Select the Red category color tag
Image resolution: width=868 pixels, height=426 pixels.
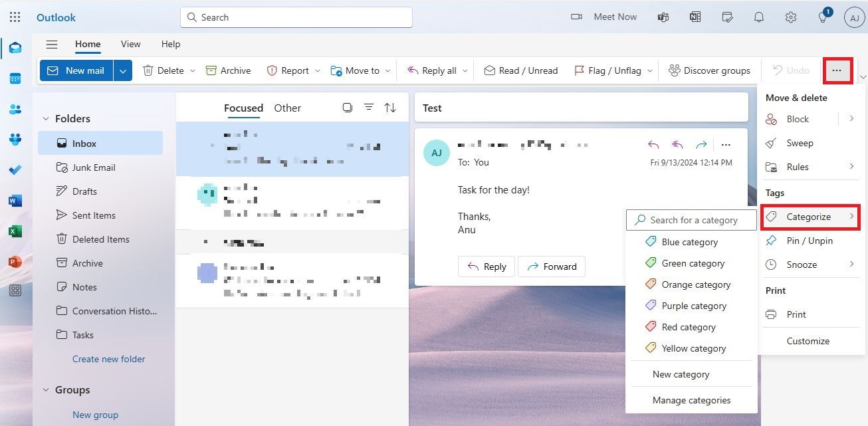tap(689, 326)
